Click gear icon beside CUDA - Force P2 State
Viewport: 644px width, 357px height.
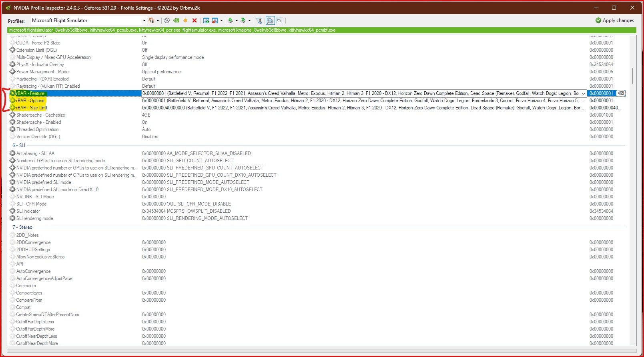coord(12,43)
